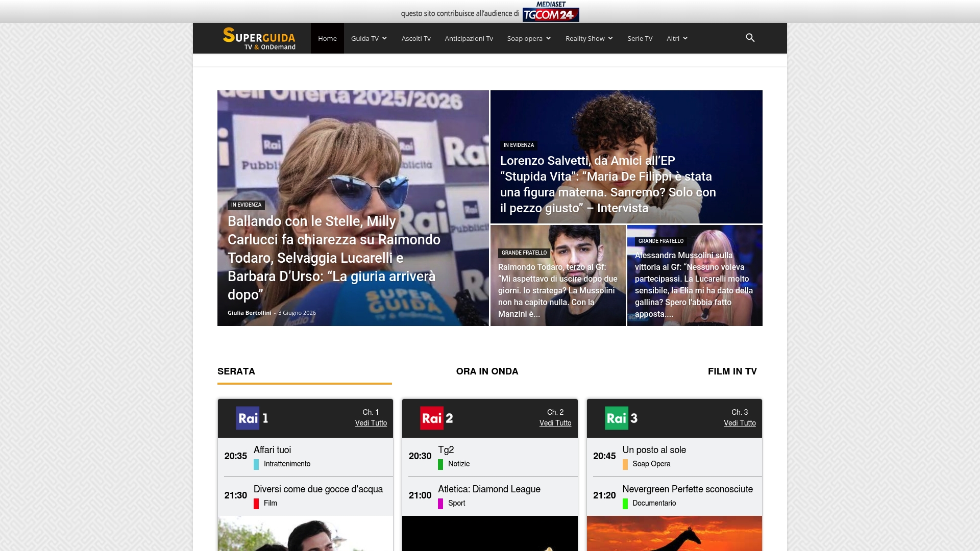Image resolution: width=980 pixels, height=551 pixels.
Task: Click IN EVIDENZA tag on Carlucci article
Action: pos(246,205)
